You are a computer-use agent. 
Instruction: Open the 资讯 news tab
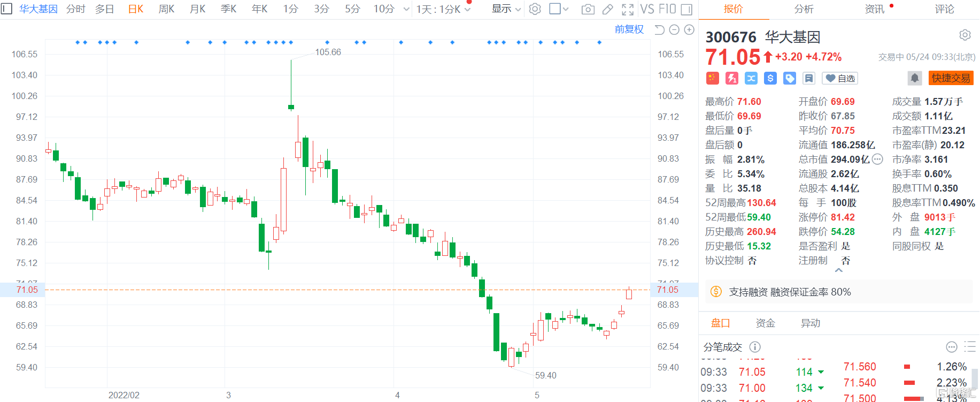(x=875, y=9)
